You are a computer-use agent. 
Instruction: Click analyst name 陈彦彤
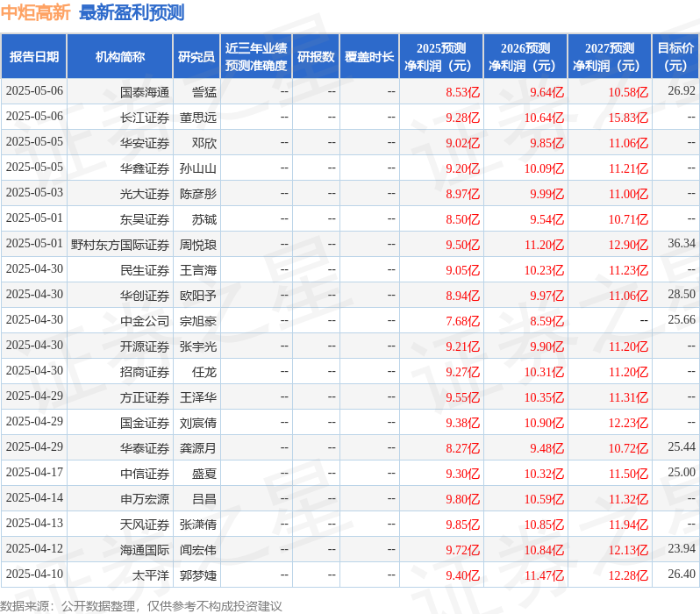pyautogui.click(x=198, y=194)
